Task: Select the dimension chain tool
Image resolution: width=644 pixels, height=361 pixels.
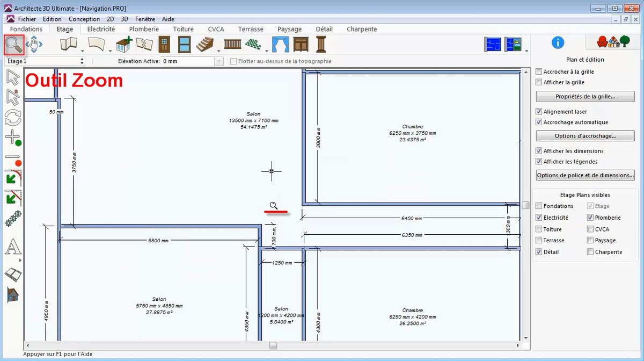Action: [x=13, y=219]
